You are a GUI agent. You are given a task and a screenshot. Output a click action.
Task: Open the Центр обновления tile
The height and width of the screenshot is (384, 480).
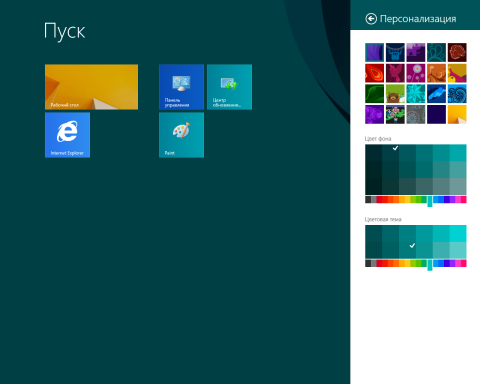pos(229,87)
